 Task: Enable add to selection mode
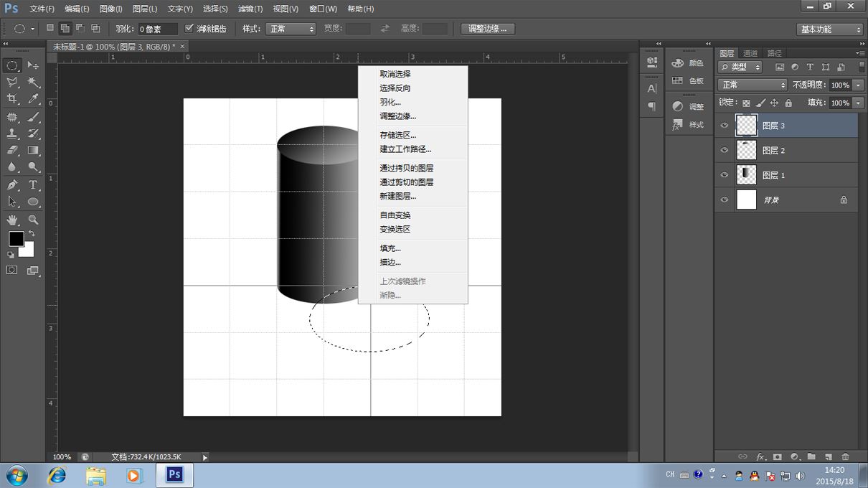point(65,29)
